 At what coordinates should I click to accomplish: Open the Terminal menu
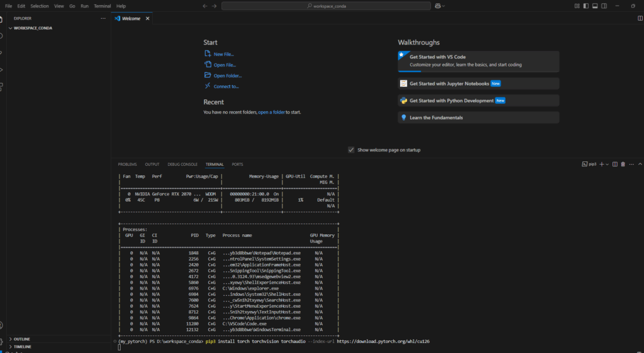pos(103,6)
